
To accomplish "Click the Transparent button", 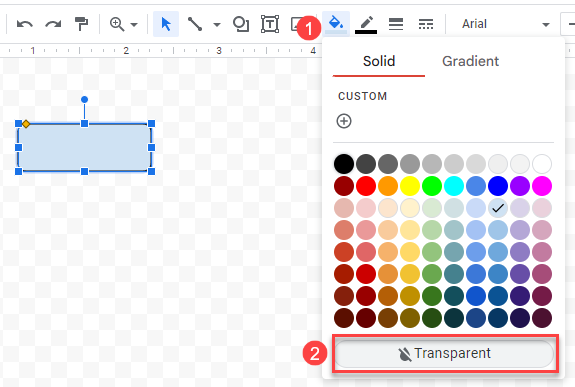I will [444, 354].
